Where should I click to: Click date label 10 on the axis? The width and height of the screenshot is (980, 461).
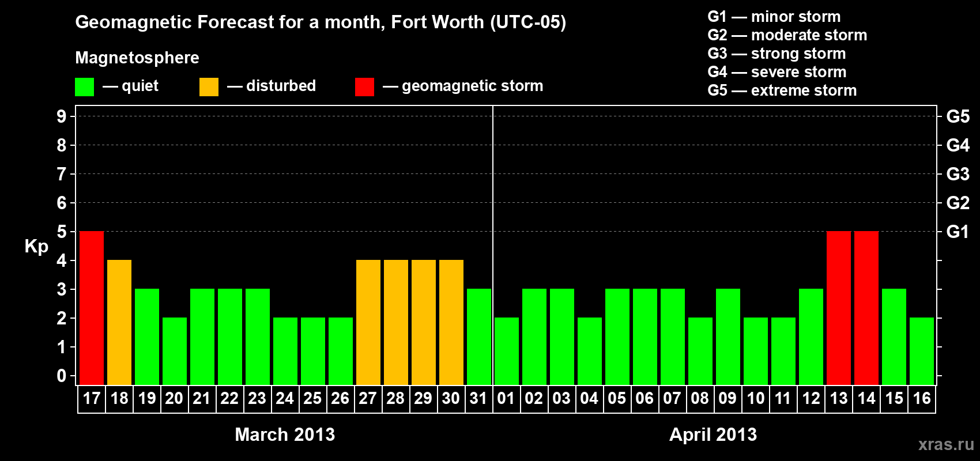click(756, 398)
